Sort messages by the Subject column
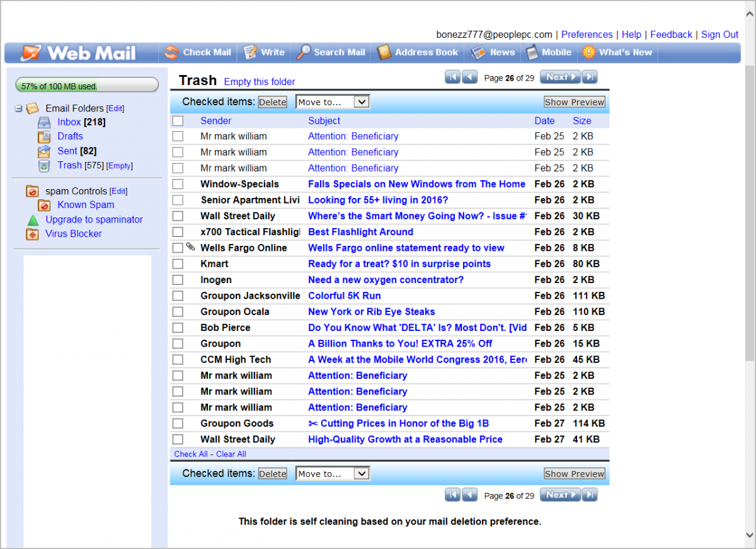This screenshot has height=549, width=756. (324, 121)
